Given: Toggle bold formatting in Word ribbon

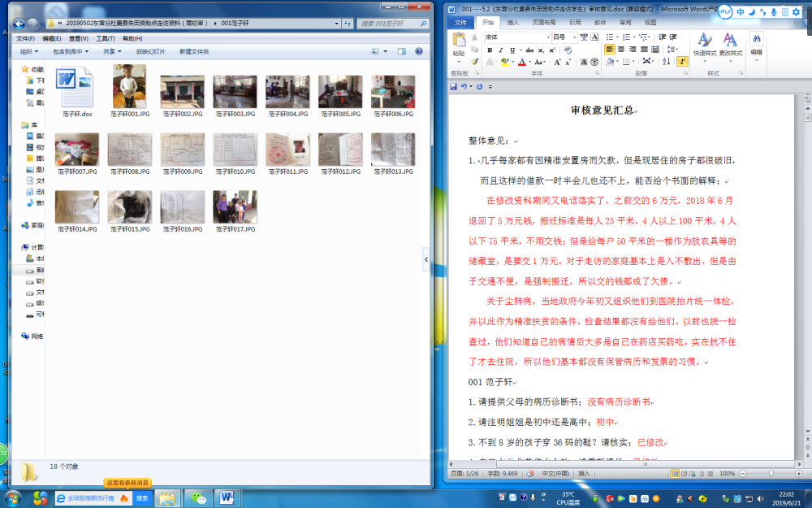Looking at the screenshot, I should [x=490, y=50].
